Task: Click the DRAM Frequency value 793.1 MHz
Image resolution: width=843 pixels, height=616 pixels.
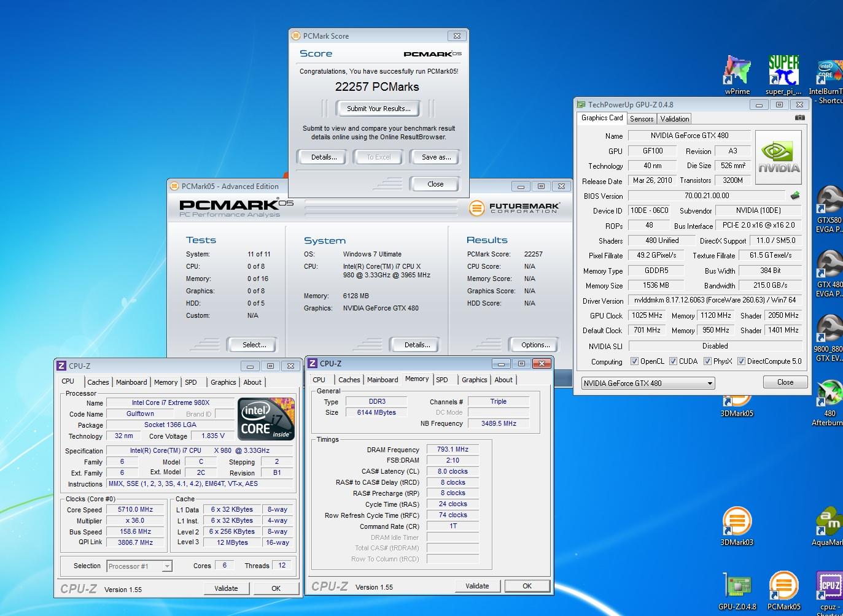Action: coord(453,449)
